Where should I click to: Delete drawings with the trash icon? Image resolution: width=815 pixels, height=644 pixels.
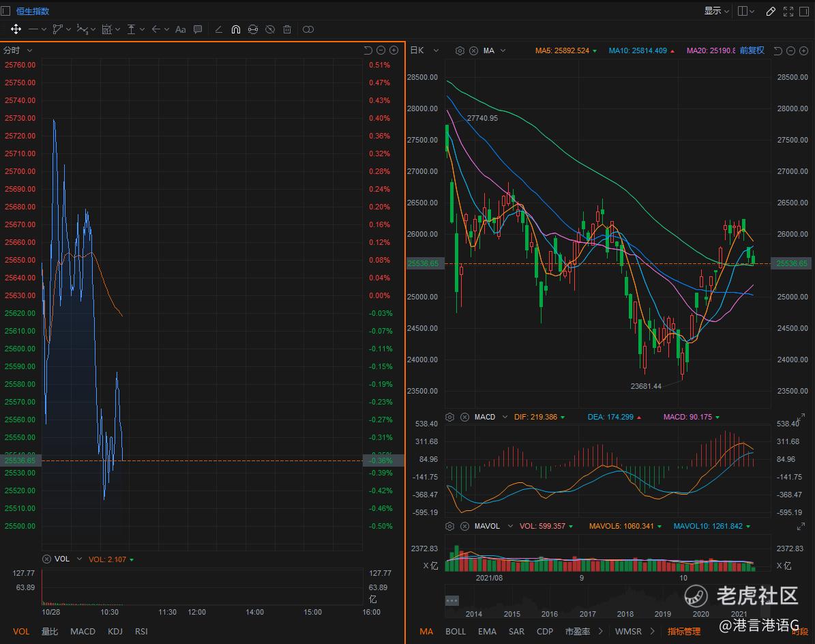click(287, 29)
